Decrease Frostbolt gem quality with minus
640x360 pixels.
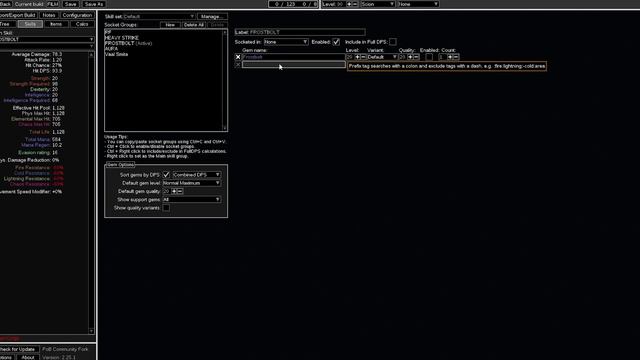coord(416,57)
